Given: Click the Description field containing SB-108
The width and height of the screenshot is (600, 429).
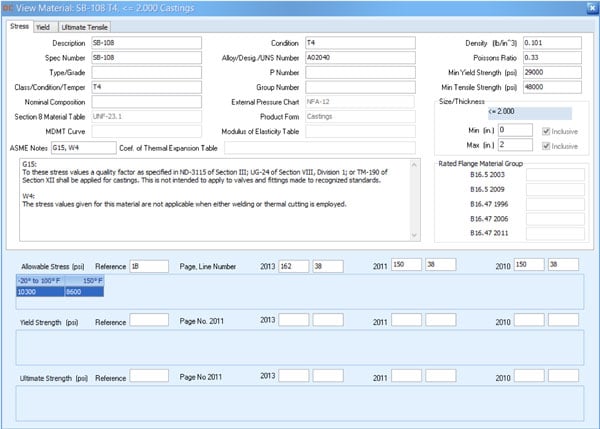Looking at the screenshot, I should point(144,44).
